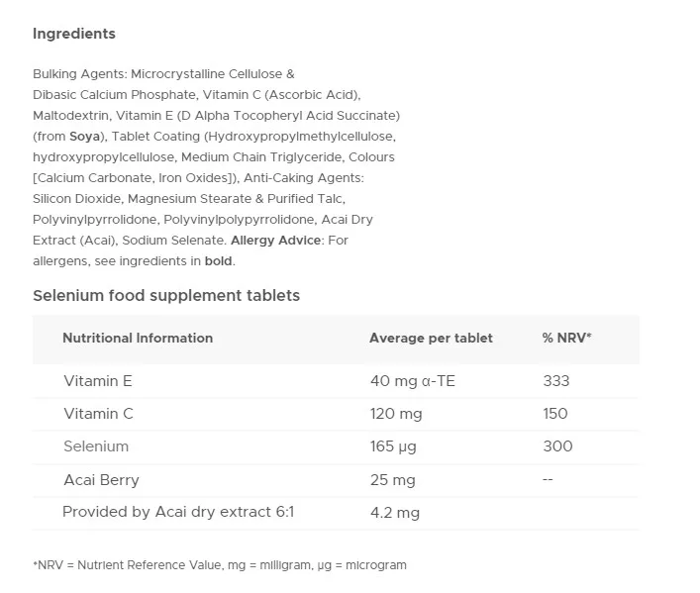The height and width of the screenshot is (593, 700).
Task: Click the Selenium food supplement tablets heading
Action: coord(166,295)
